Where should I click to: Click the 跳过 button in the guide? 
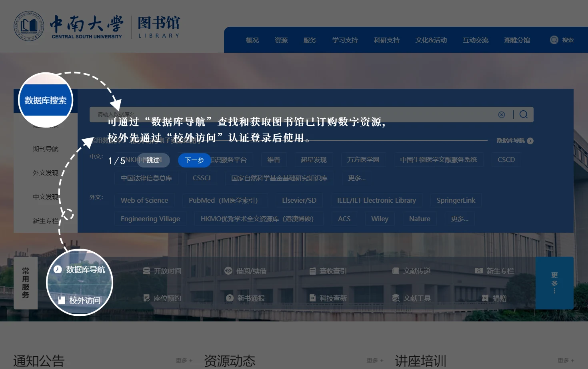coord(153,160)
